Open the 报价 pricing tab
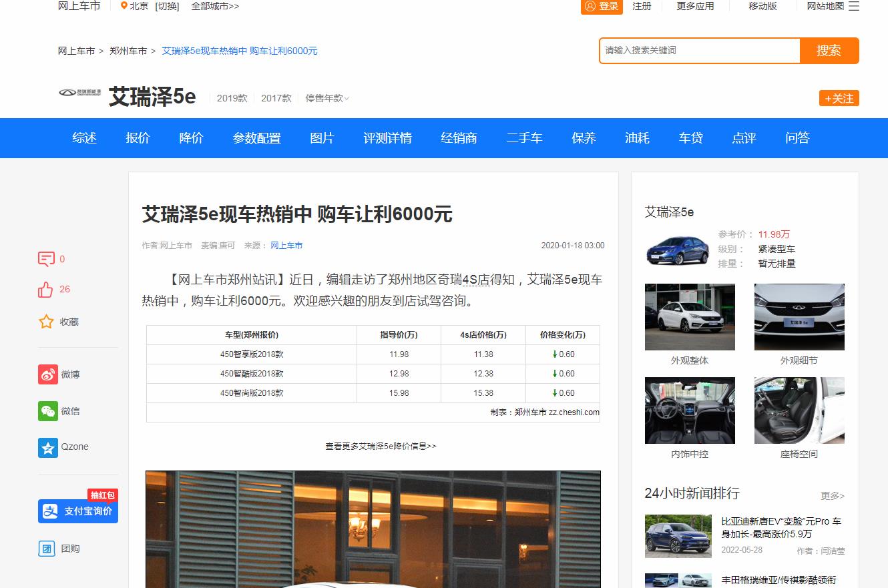 138,138
